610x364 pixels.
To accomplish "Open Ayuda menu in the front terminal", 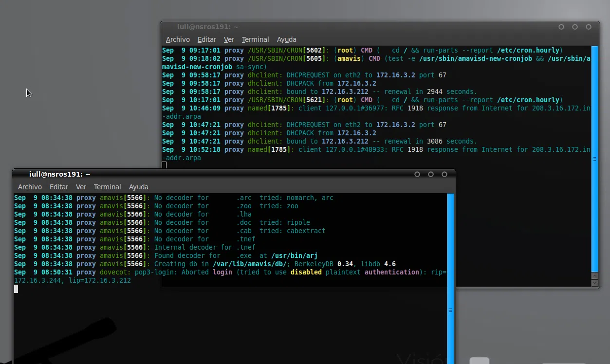I will point(139,187).
